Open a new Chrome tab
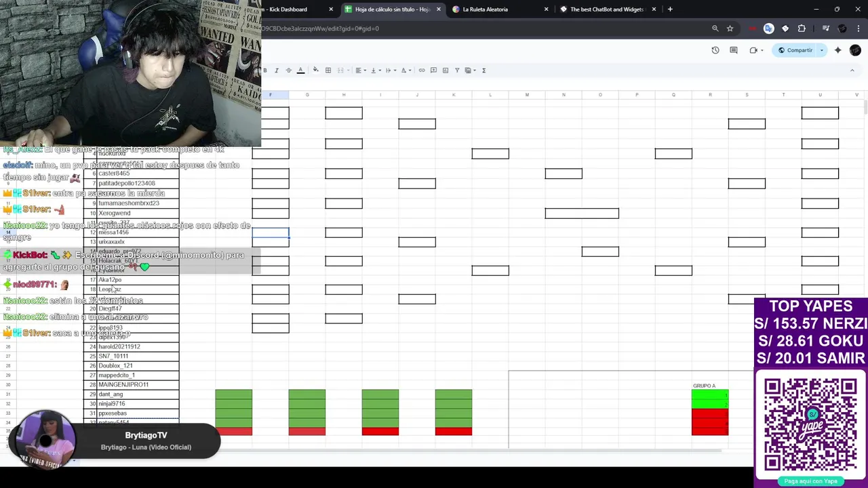The width and height of the screenshot is (868, 488). [x=670, y=9]
